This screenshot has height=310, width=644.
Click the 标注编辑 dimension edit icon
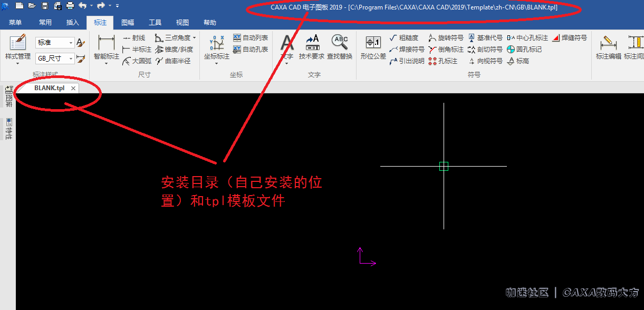click(609, 43)
